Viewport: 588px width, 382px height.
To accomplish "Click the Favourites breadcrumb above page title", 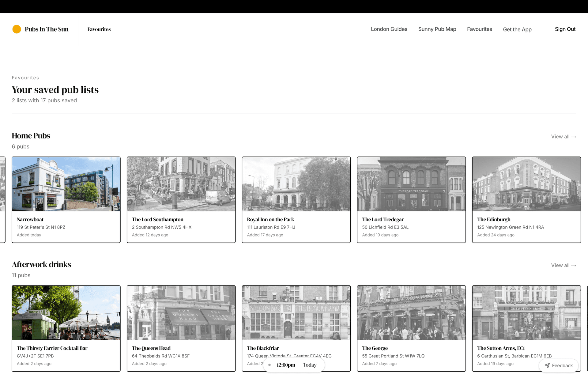I will coord(25,78).
